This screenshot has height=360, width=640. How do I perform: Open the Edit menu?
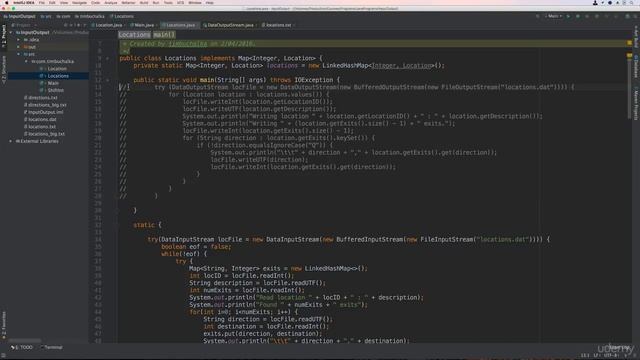pyautogui.click(x=52, y=2)
